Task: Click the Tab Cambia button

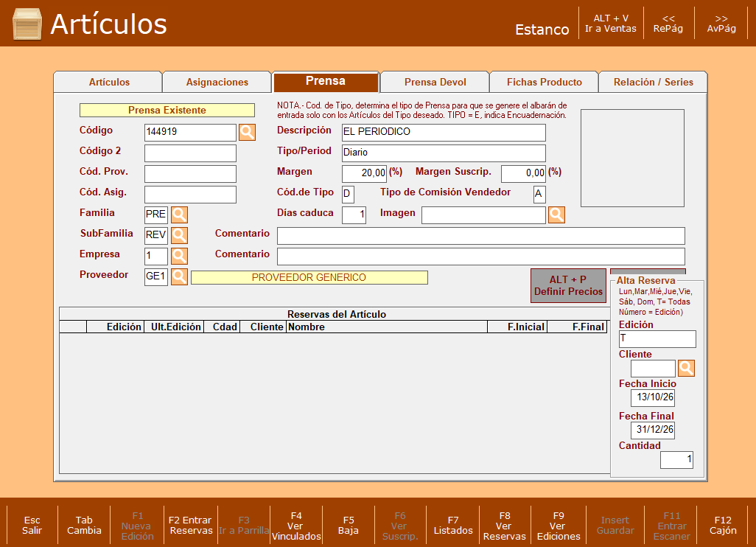Action: pyautogui.click(x=84, y=526)
